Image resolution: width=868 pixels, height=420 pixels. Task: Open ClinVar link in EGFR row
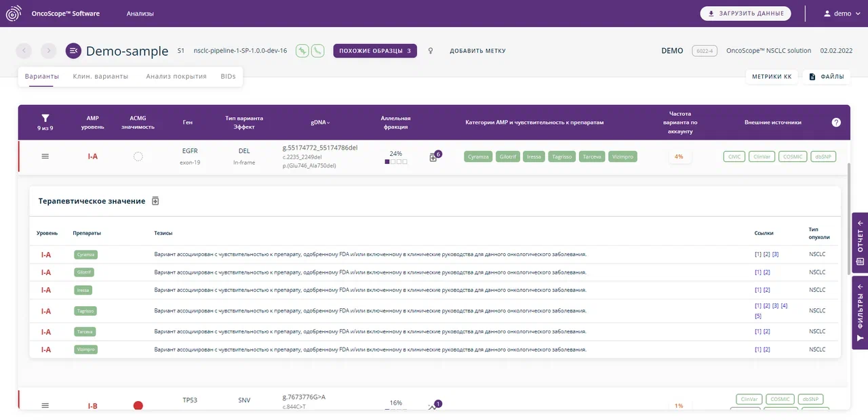point(762,156)
